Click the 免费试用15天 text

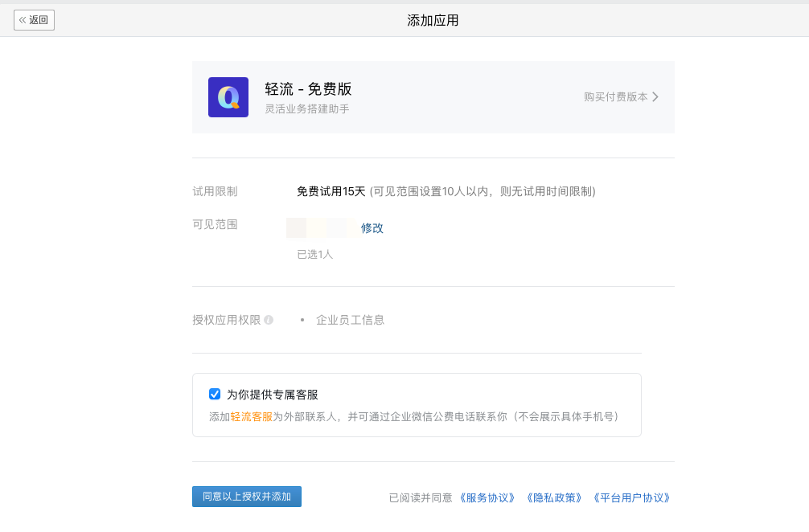point(331,192)
